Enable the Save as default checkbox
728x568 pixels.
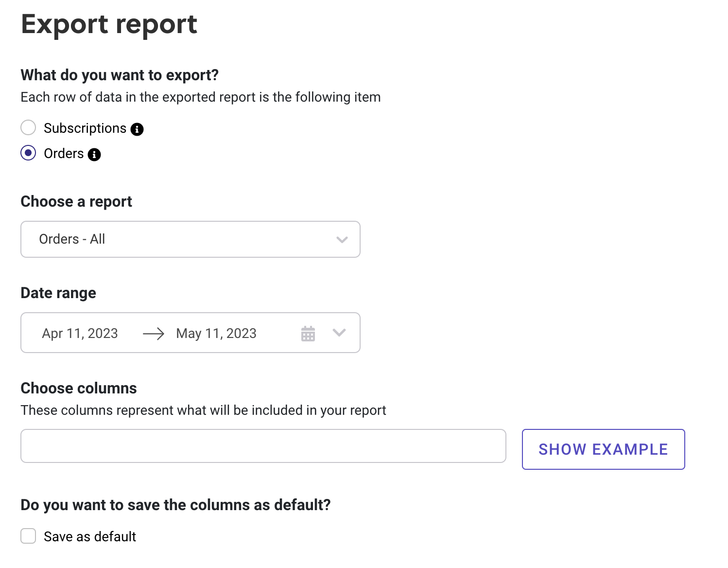coord(28,536)
